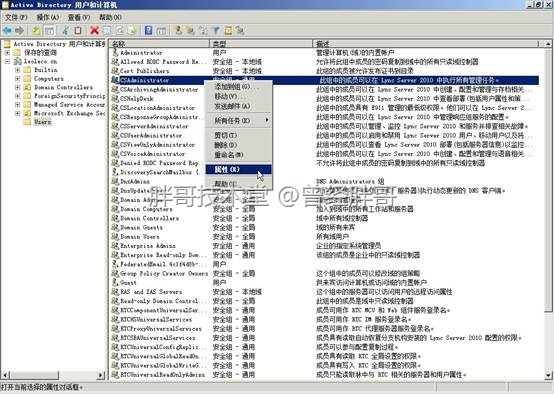This screenshot has height=394, width=554.
Task: Expand the ForeignSecurityPrincipals node
Action: click(x=17, y=96)
